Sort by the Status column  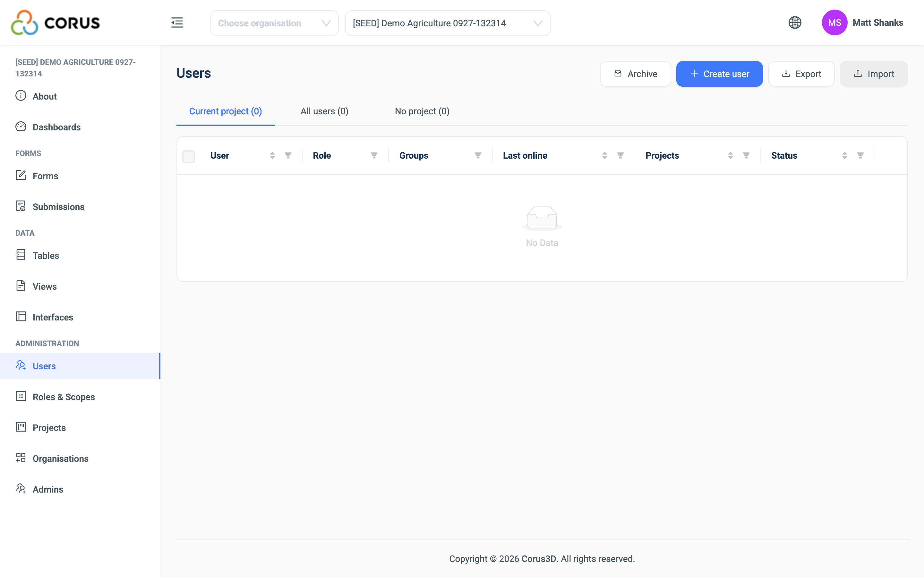point(844,155)
